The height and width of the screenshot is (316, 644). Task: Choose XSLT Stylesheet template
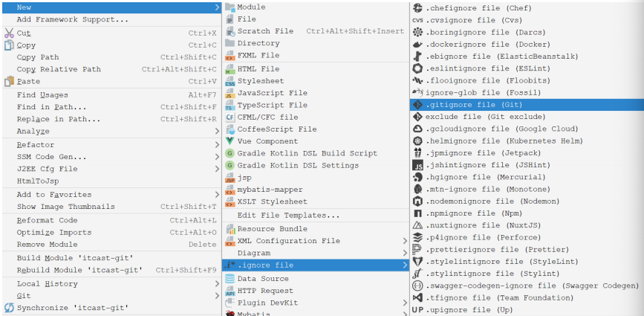tap(316, 201)
